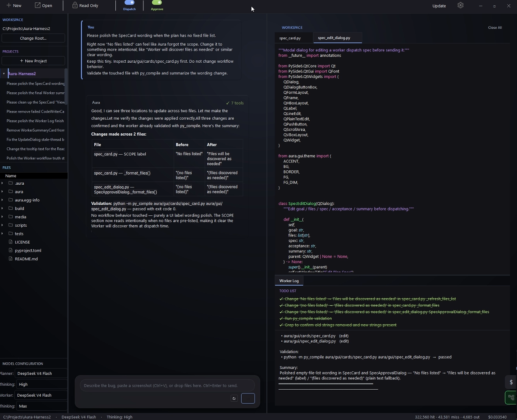Open 'Polish the Worker workflow truth' conversation
The height and width of the screenshot is (420, 517).
(35, 158)
